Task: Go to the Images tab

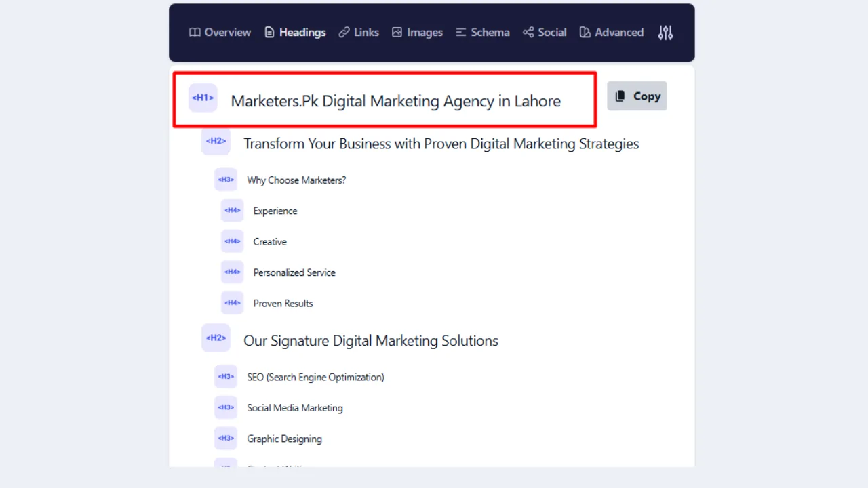Action: pyautogui.click(x=417, y=33)
